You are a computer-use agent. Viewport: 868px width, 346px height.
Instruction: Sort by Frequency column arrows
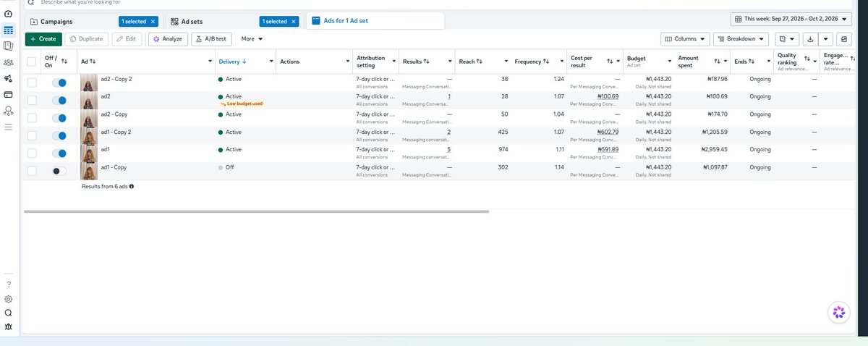click(x=546, y=62)
